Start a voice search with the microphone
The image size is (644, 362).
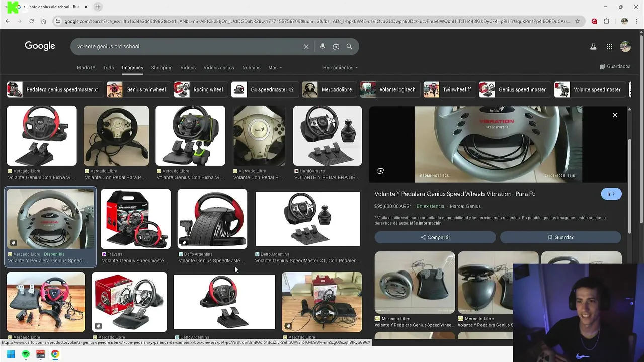coord(323,46)
